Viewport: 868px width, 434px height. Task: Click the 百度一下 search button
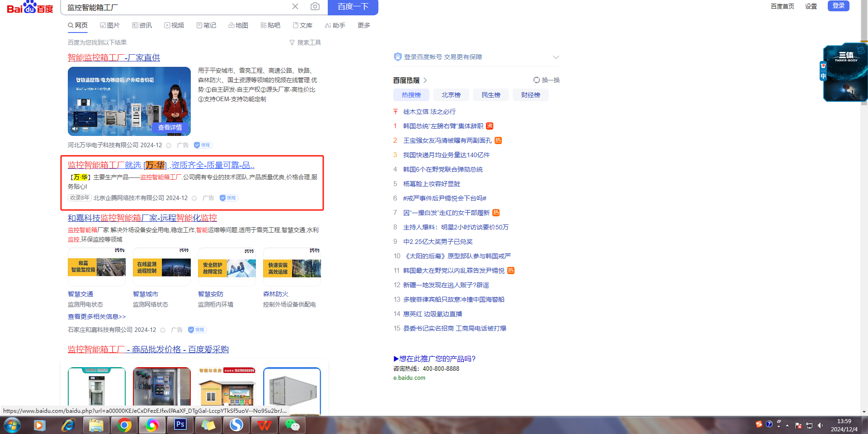point(353,7)
